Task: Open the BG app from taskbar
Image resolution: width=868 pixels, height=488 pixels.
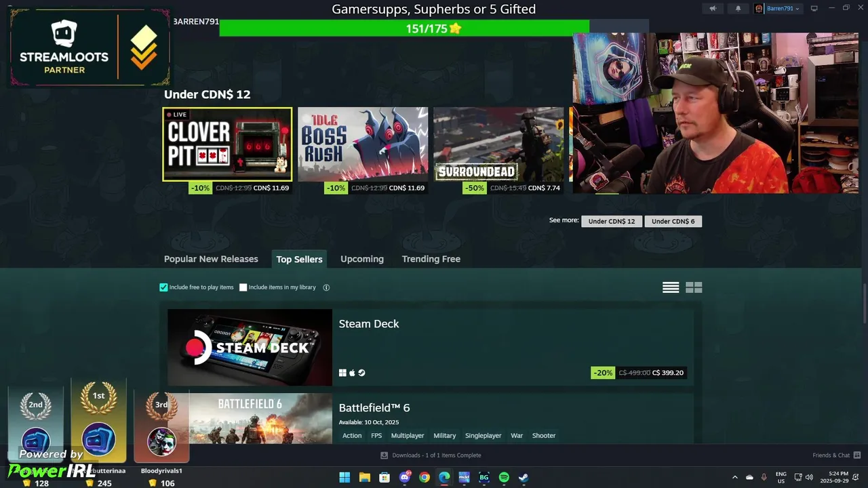Action: tap(484, 477)
